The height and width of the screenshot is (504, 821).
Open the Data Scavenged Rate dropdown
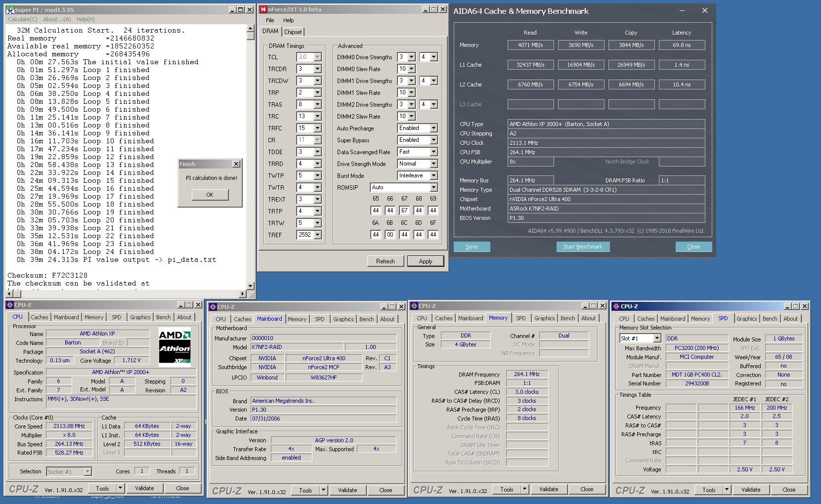point(433,152)
